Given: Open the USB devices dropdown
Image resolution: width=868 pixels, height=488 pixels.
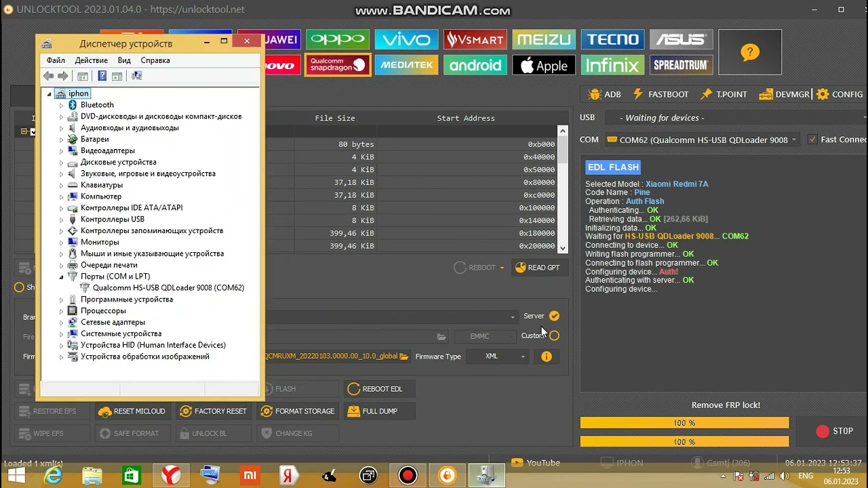Looking at the screenshot, I should 735,118.
